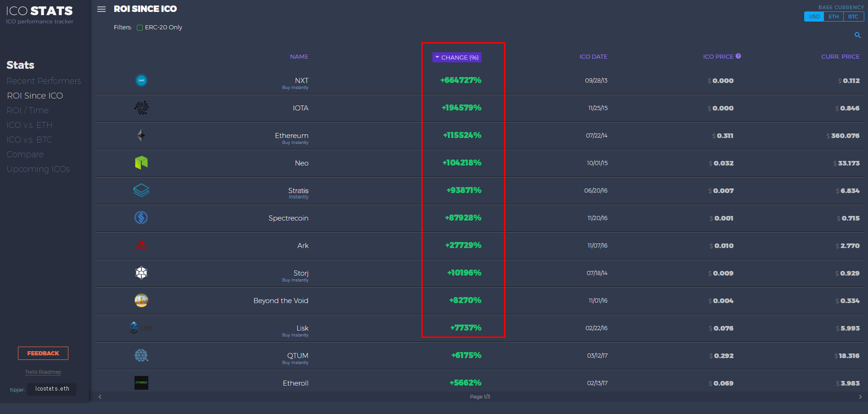The height and width of the screenshot is (414, 868).
Task: Click the icostats.eth tipjar address
Action: click(x=52, y=389)
